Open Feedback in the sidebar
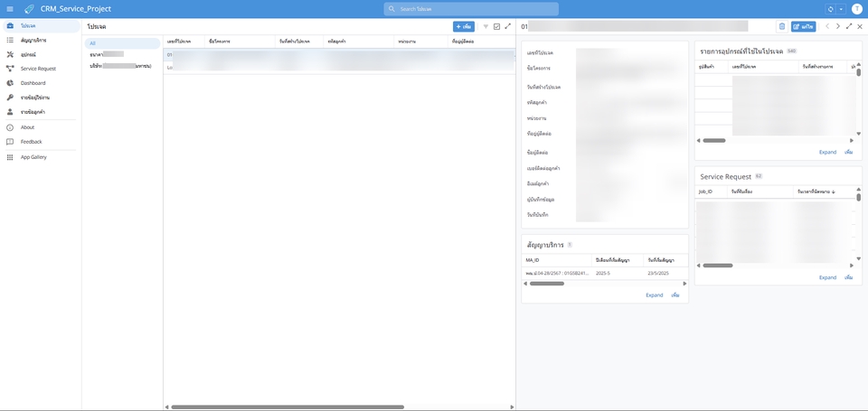This screenshot has width=868, height=411. [41, 142]
